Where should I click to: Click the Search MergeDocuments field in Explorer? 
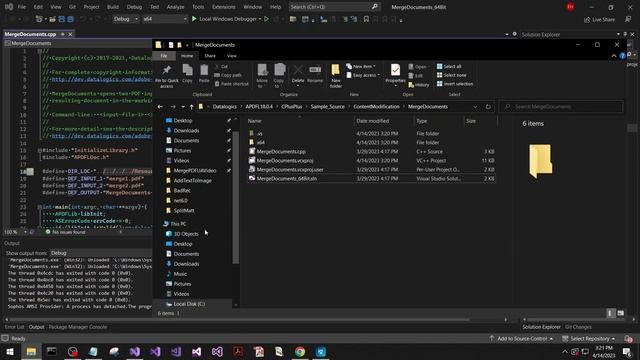click(x=561, y=107)
